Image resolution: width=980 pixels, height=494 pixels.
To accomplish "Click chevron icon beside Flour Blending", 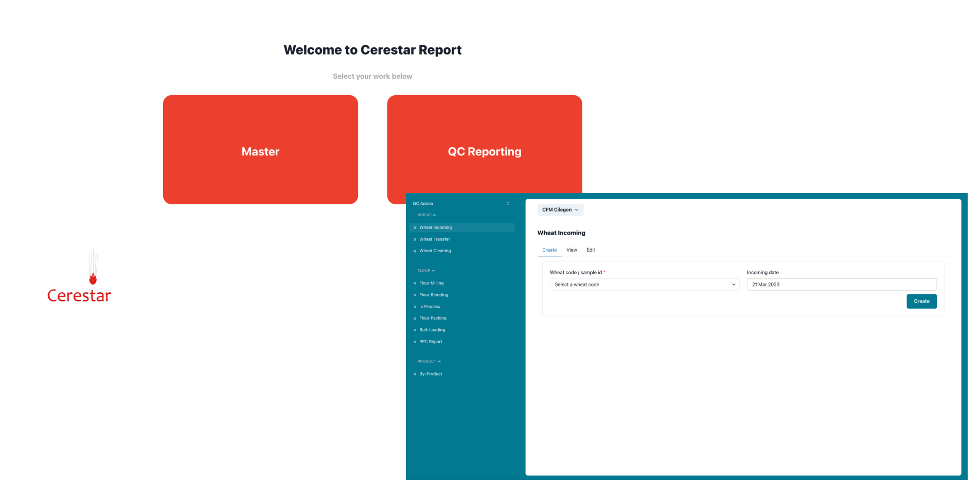I will click(415, 295).
